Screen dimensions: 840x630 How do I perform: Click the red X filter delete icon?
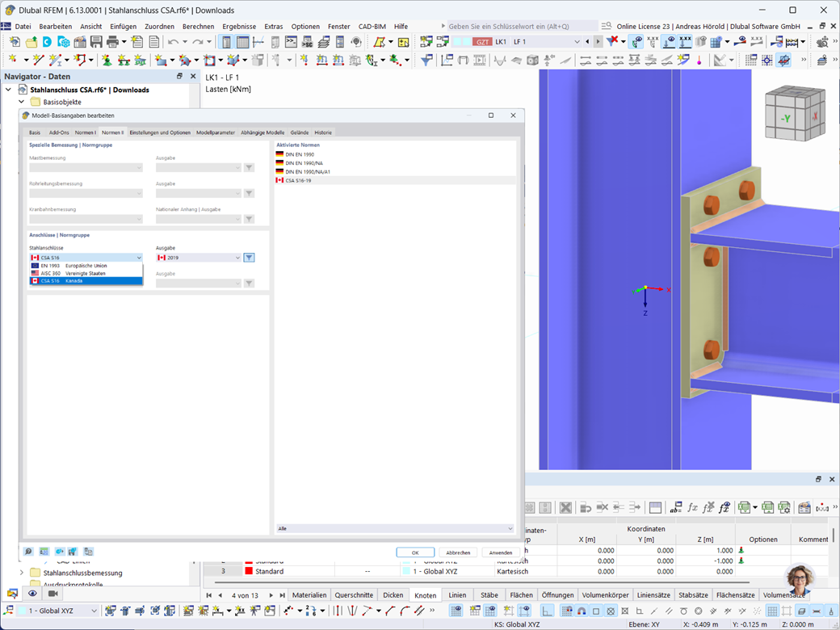click(x=612, y=42)
